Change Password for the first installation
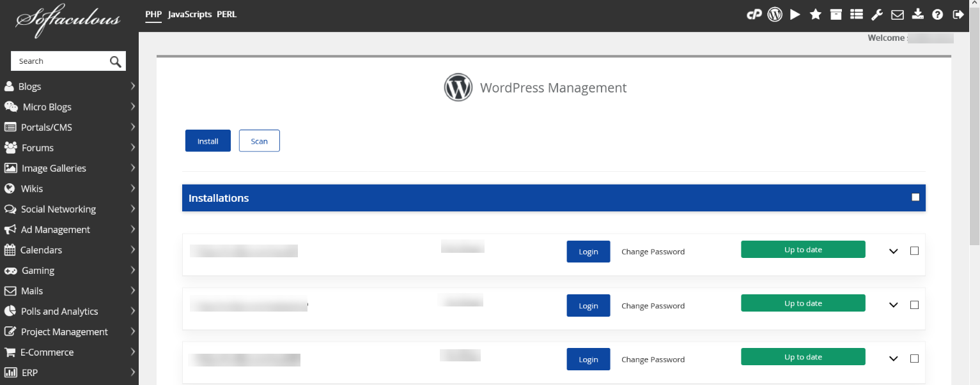The image size is (980, 385). pyautogui.click(x=653, y=251)
